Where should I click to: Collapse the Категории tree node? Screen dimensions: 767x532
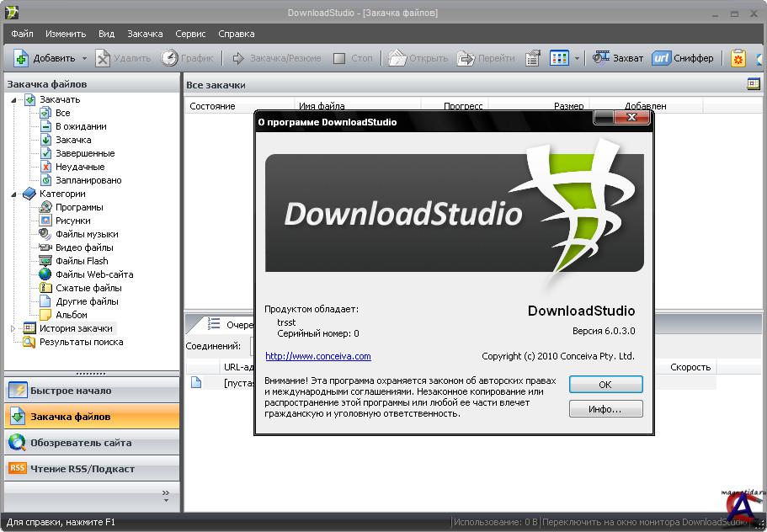[13, 194]
